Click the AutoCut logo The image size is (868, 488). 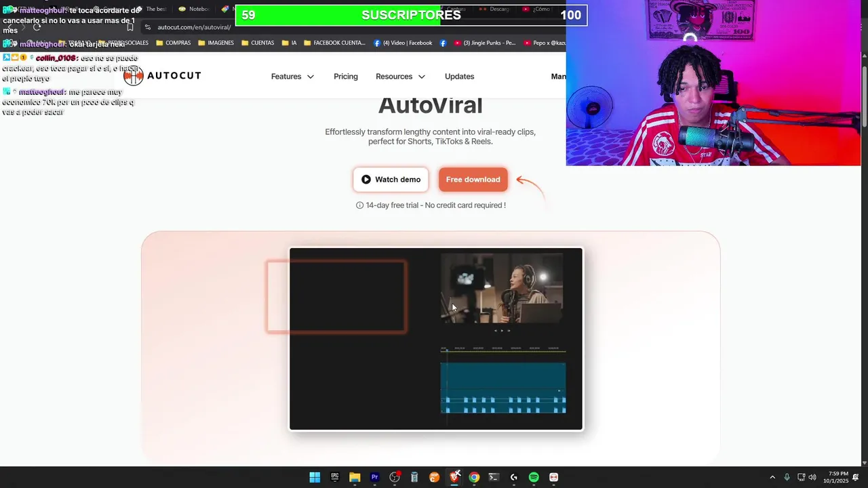[x=163, y=76]
